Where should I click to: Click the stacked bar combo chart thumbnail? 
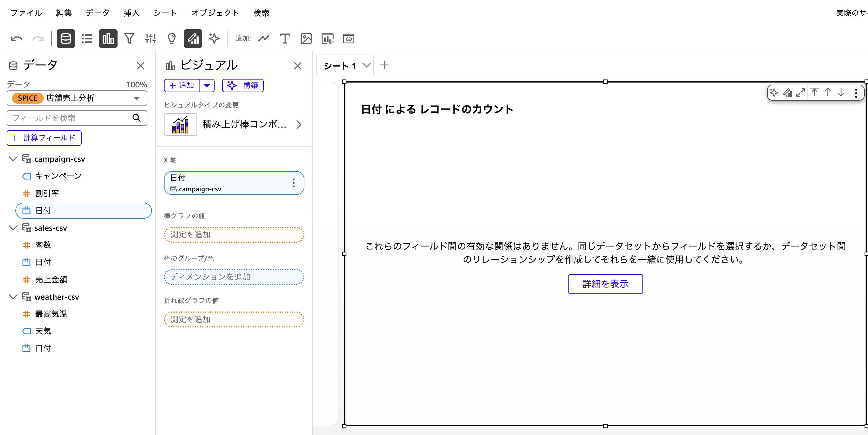click(x=181, y=125)
